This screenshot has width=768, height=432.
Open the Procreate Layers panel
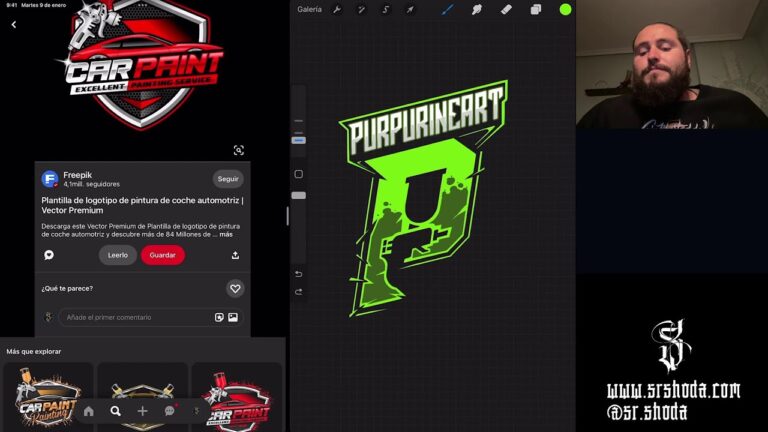[536, 9]
